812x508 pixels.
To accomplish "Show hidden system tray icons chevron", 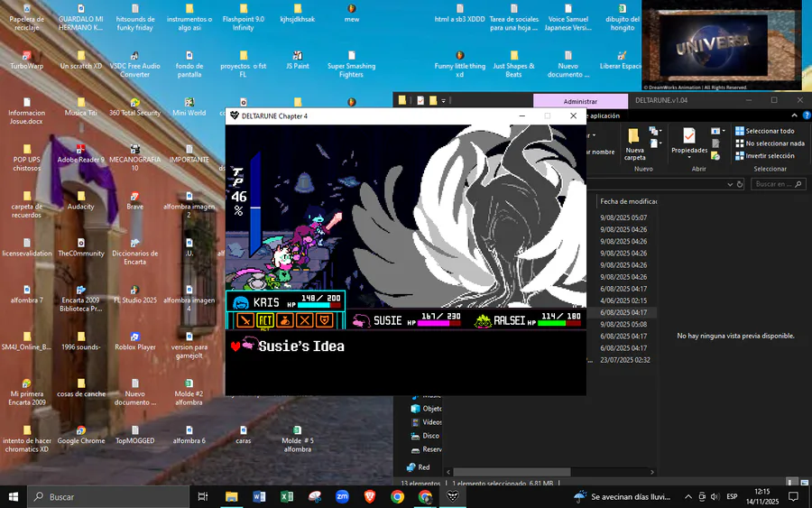I will [687, 496].
